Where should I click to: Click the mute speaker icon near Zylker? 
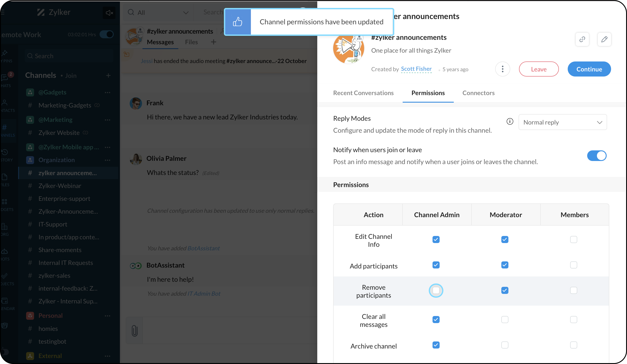tap(109, 12)
